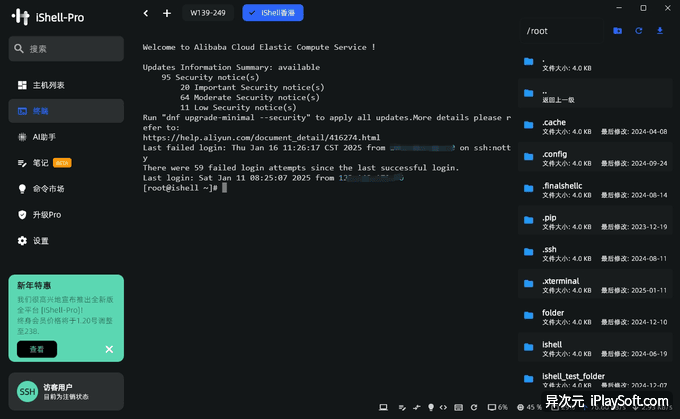Click the CPU usage 6% indicator
This screenshot has height=419, width=680.
coord(497,407)
